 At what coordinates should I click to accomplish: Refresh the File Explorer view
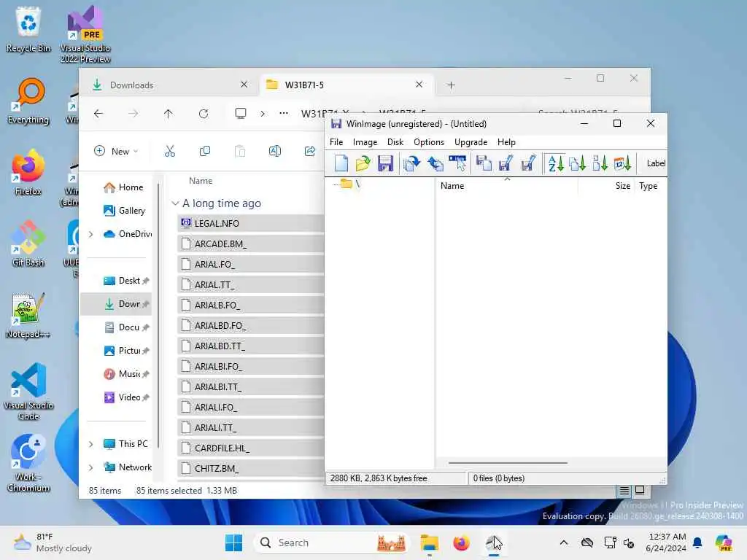[x=204, y=114]
